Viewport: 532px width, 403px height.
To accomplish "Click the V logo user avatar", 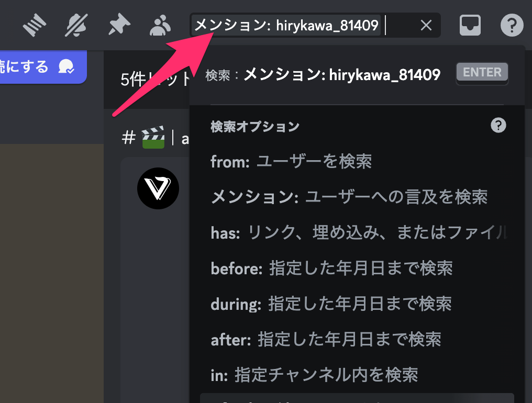I will click(x=158, y=188).
